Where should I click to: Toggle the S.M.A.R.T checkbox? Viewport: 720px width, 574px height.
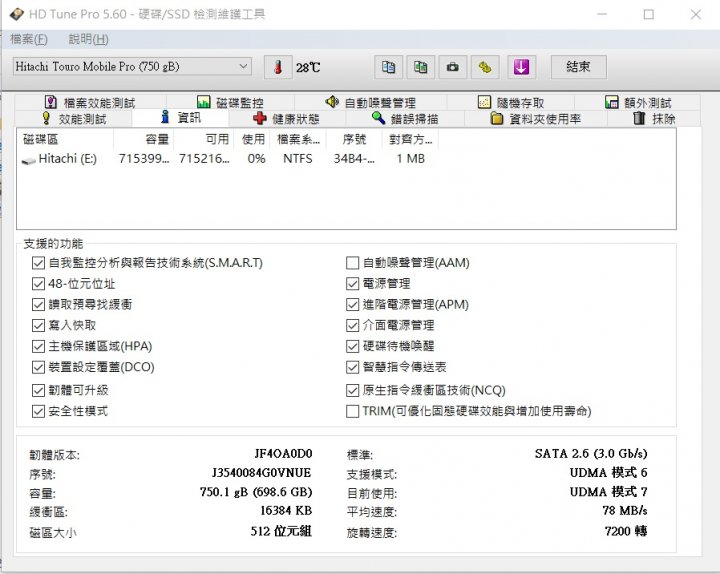(38, 263)
